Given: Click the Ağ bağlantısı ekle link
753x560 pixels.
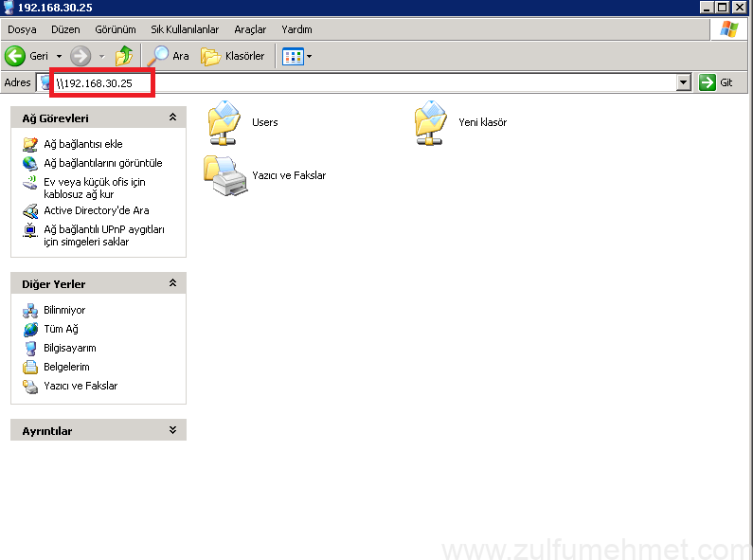Looking at the screenshot, I should [83, 144].
